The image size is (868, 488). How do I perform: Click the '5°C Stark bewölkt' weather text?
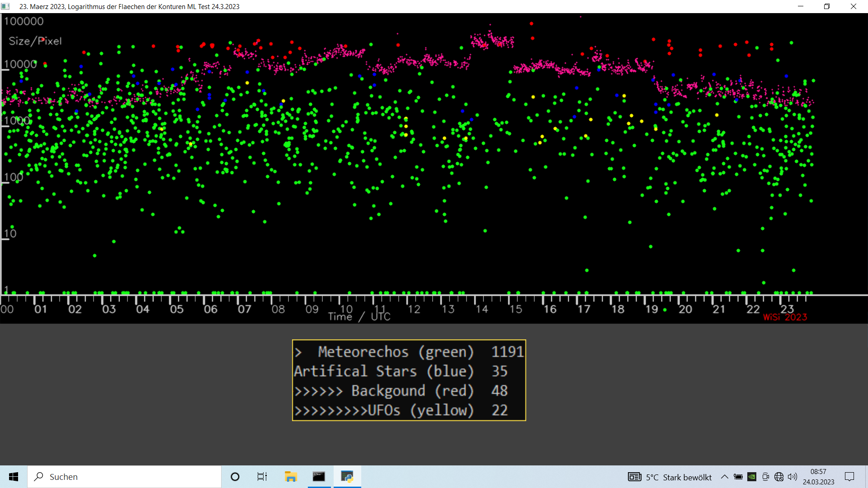click(x=679, y=477)
